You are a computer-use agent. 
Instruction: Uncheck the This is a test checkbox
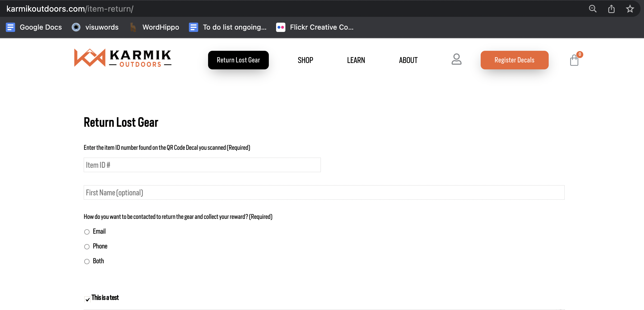click(87, 299)
